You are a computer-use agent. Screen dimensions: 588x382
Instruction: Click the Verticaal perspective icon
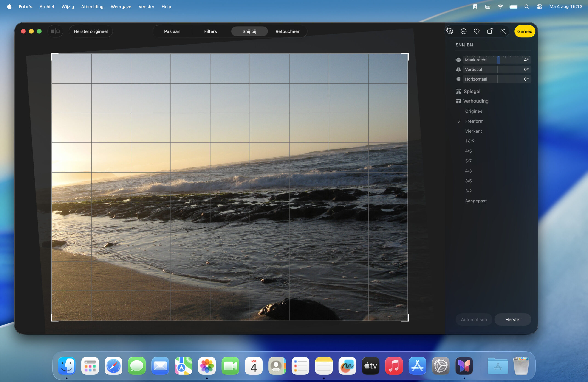pyautogui.click(x=458, y=69)
